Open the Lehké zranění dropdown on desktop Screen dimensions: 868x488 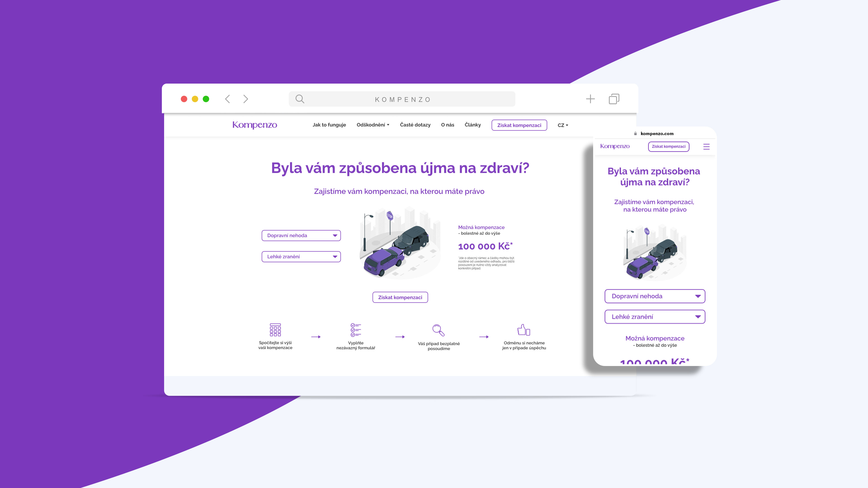[x=301, y=257]
